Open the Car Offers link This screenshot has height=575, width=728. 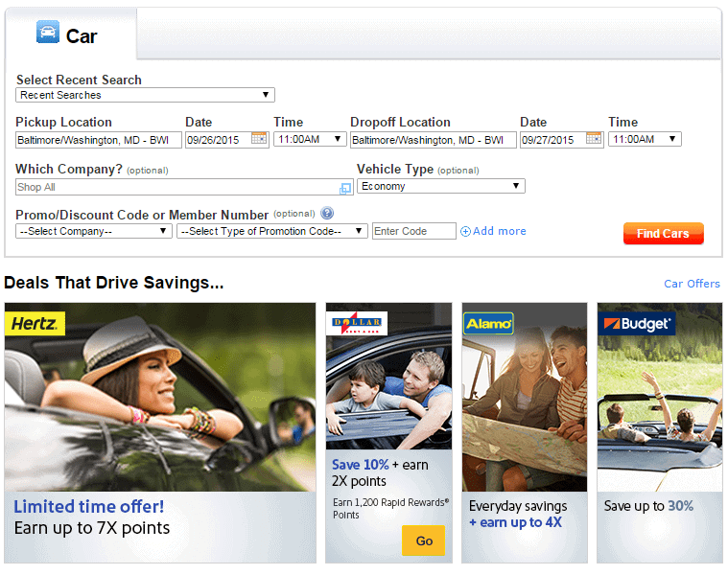coord(692,284)
